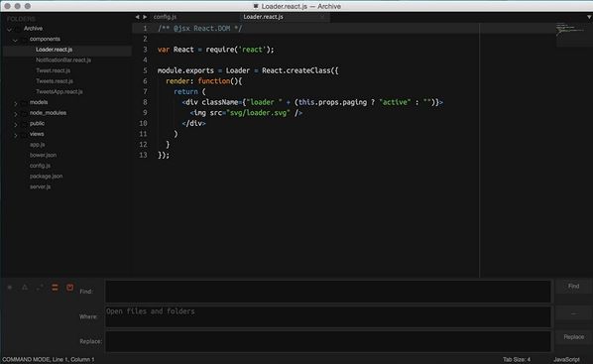Close the Loader.react.js tab
Image resolution: width=593 pixels, height=364 pixels.
pos(322,17)
